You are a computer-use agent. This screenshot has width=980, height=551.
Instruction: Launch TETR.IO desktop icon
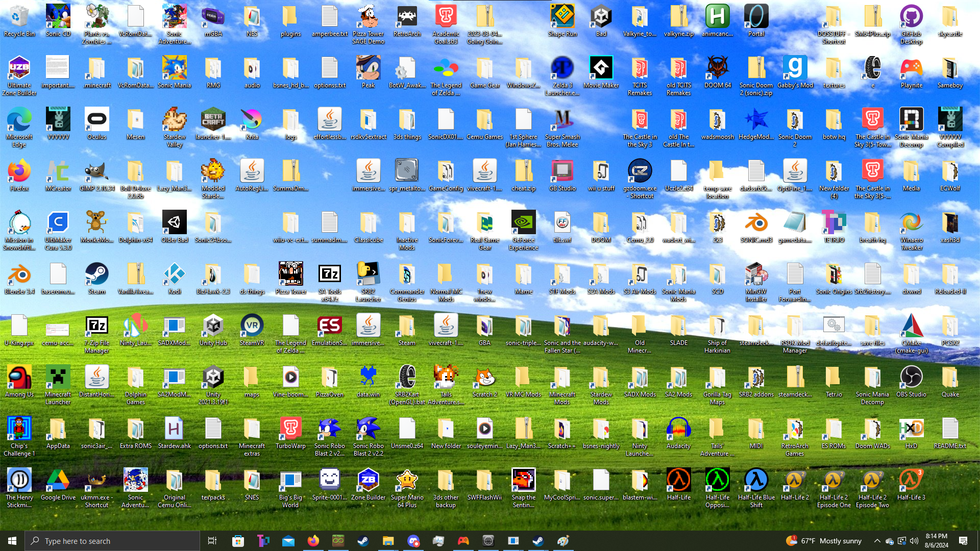tap(834, 227)
